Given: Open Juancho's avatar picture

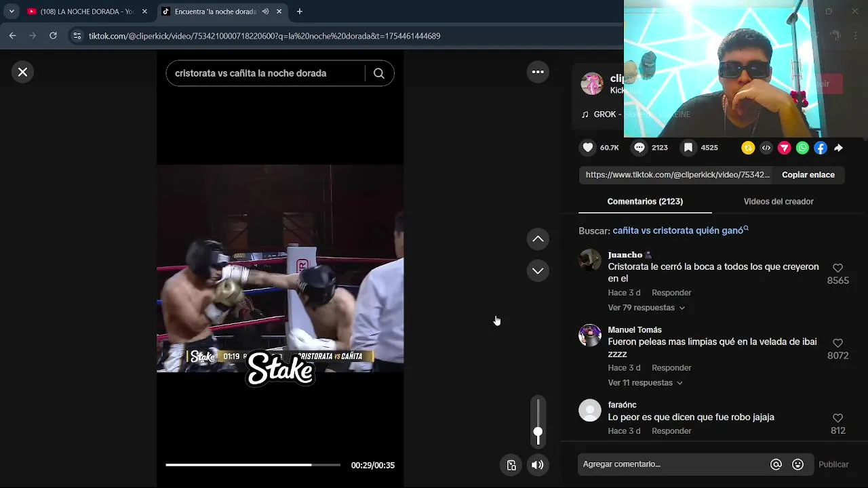Looking at the screenshot, I should pos(590,260).
